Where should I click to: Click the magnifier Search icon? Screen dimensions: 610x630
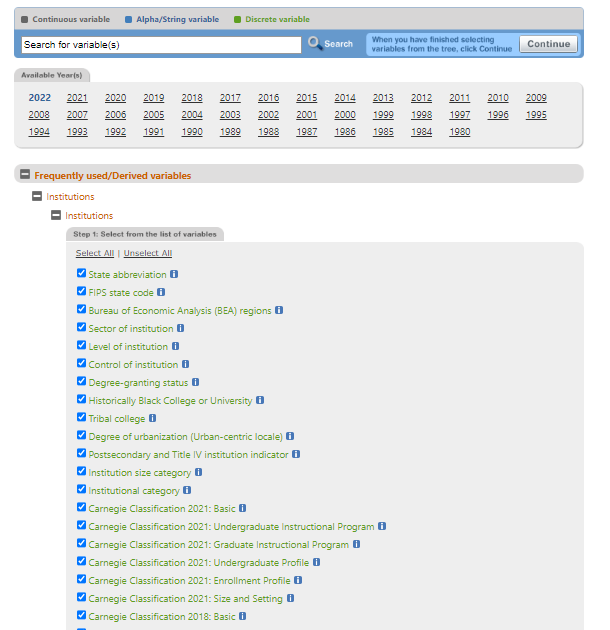[x=314, y=44]
